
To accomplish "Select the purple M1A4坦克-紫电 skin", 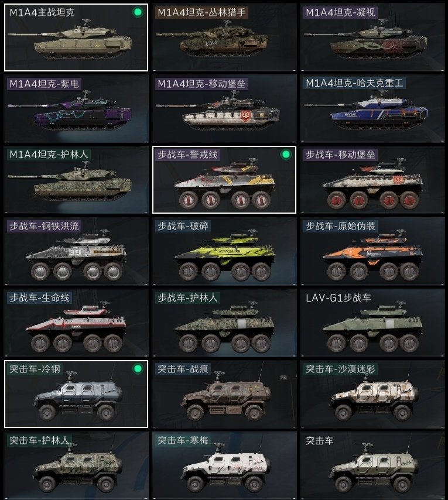I will pos(76,108).
